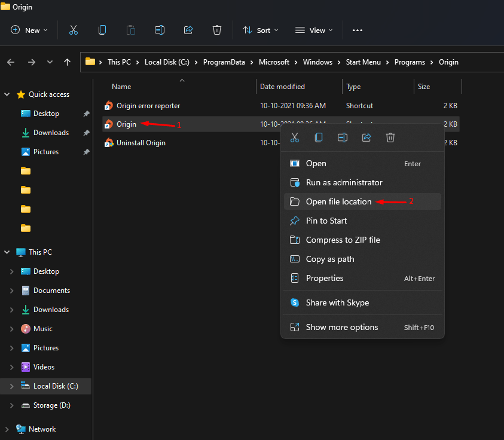Screen dimensions: 504x440
Task: Click the Paste icon in the top toolbar
Action: pos(131,30)
